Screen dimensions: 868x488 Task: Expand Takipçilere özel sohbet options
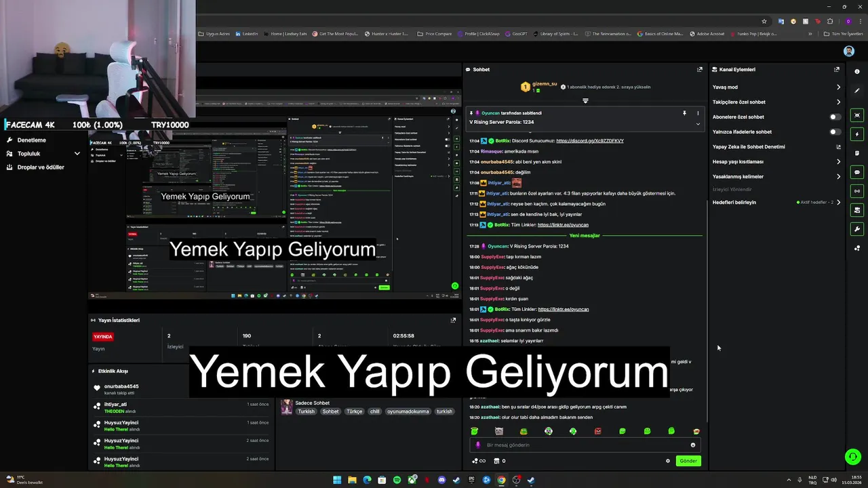[x=838, y=102]
